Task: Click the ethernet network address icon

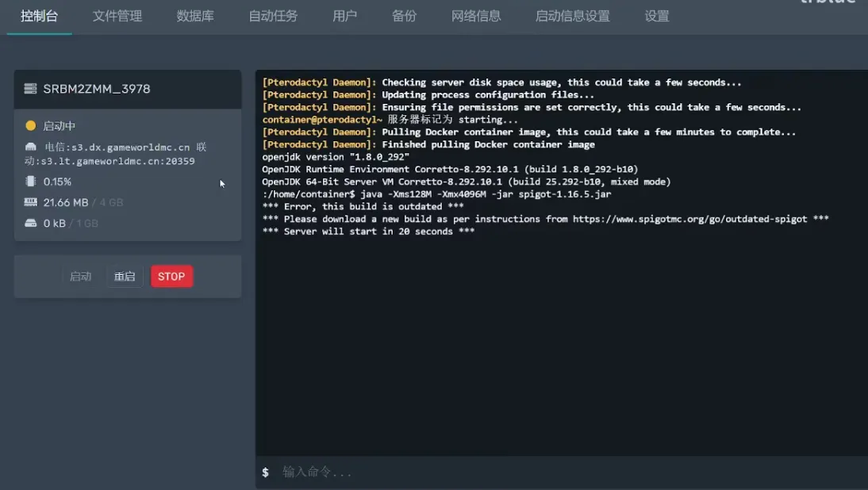Action: click(31, 147)
